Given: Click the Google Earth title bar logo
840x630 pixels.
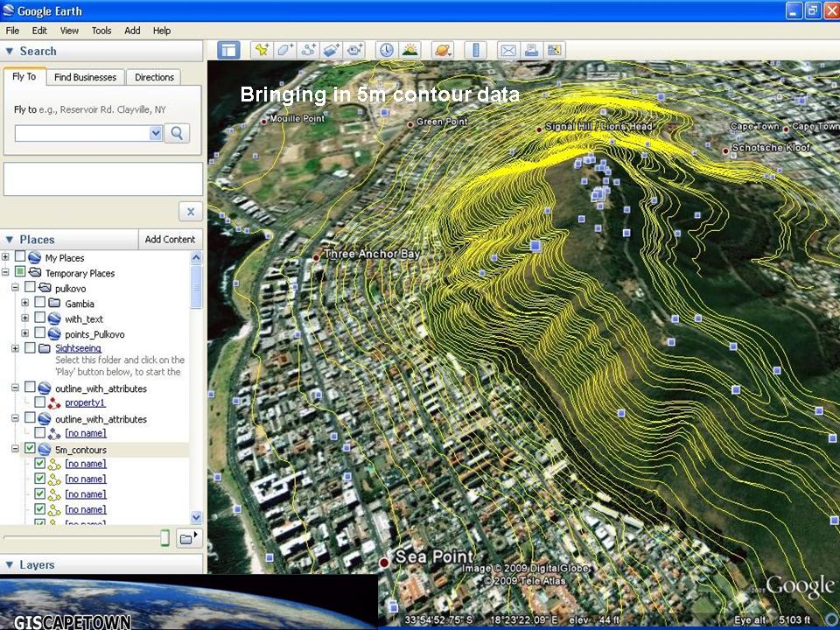Looking at the screenshot, I should point(9,10).
